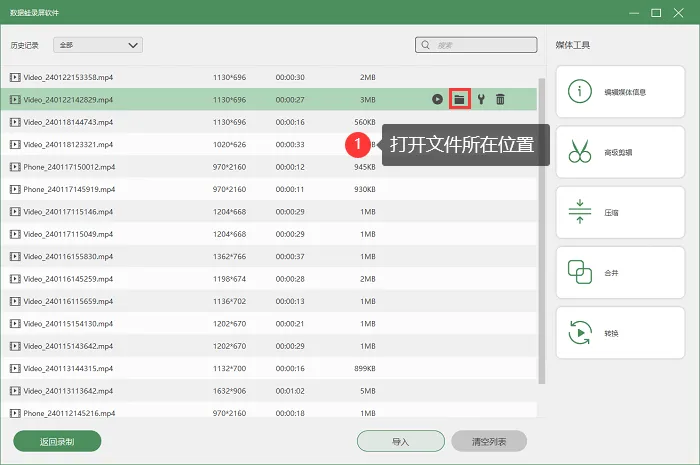This screenshot has height=465, width=700.
Task: Click the search magnifier icon
Action: coord(425,45)
